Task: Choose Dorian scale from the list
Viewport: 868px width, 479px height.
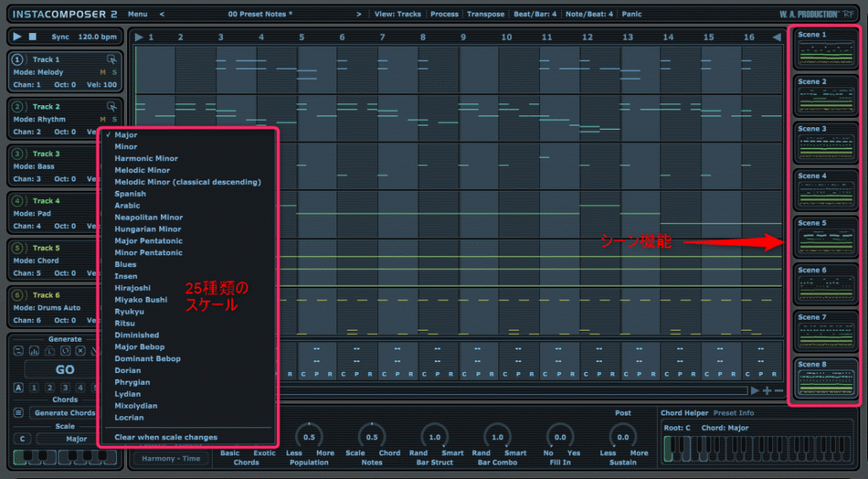Action: coord(127,370)
